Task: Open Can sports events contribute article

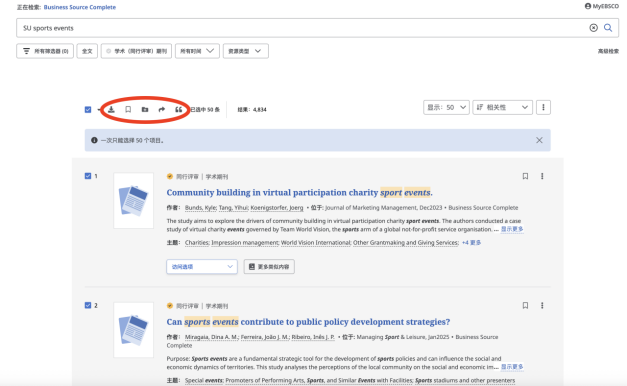Action: click(308, 322)
